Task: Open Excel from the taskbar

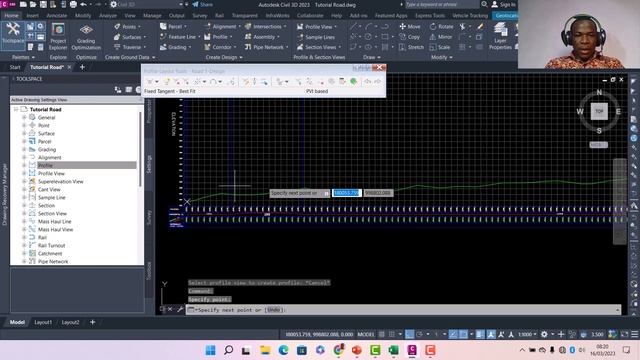Action: (393, 350)
